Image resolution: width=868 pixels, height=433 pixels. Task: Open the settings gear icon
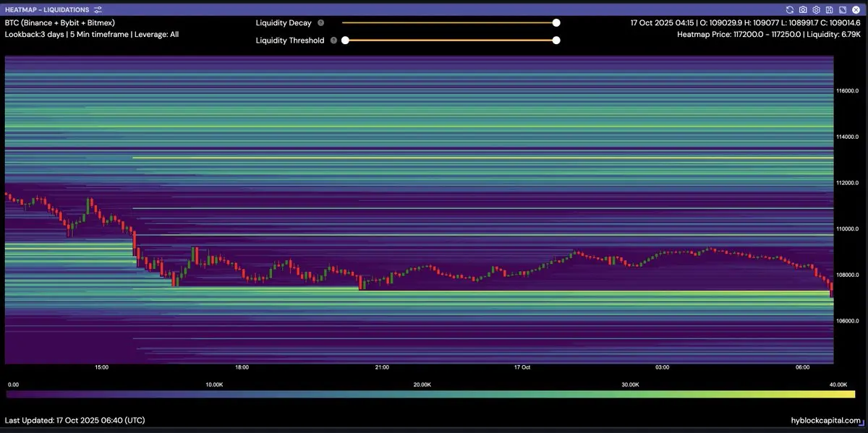click(816, 10)
